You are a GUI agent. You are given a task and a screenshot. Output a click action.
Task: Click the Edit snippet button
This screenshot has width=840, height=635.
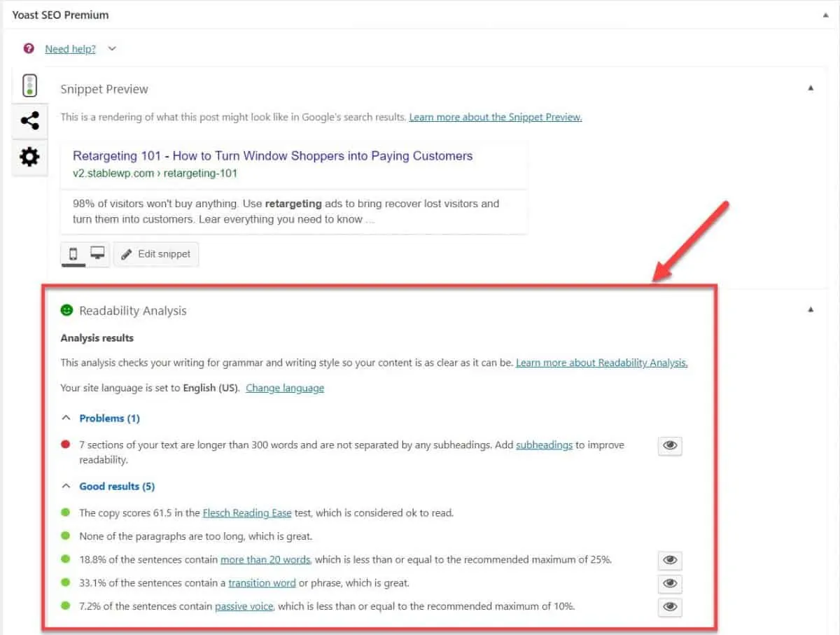156,254
